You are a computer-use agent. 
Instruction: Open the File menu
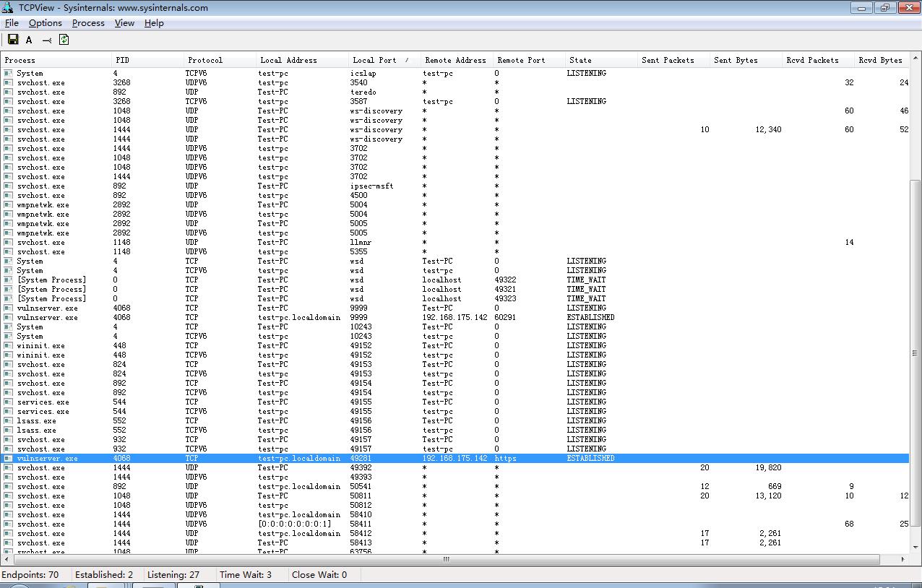coord(12,23)
